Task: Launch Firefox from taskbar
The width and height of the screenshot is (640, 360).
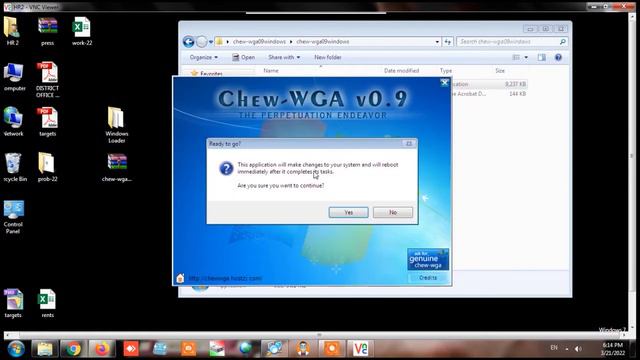Action: [x=102, y=349]
